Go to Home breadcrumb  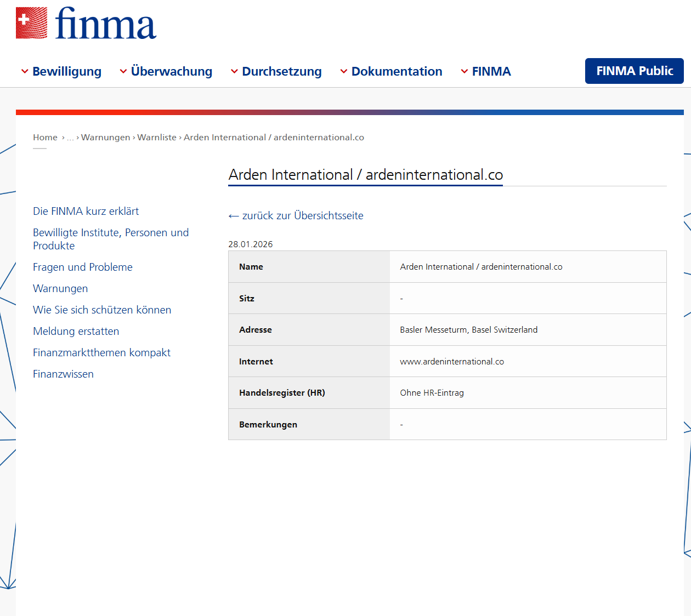tap(45, 138)
